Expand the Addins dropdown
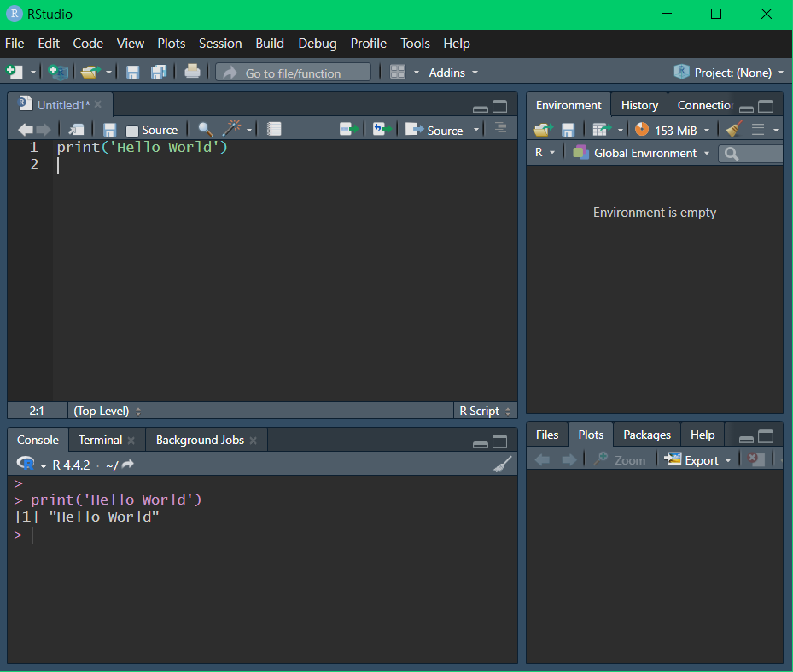This screenshot has height=672, width=793. [x=453, y=73]
